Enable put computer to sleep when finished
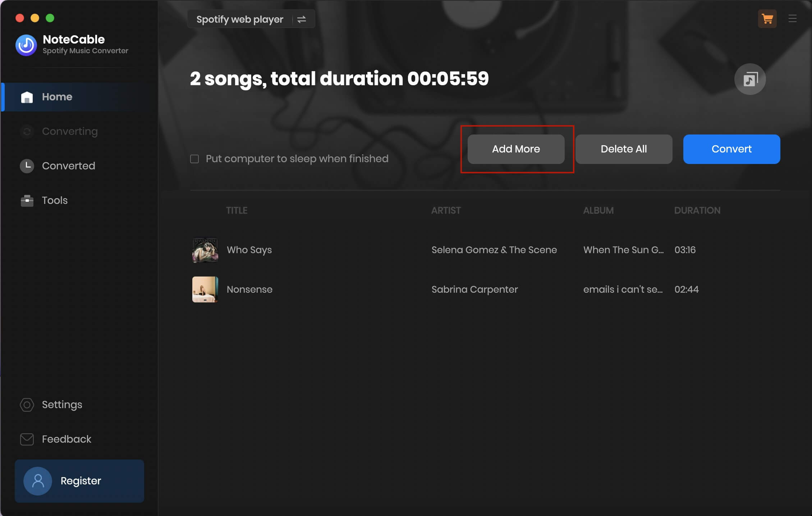This screenshot has width=812, height=516. point(194,159)
